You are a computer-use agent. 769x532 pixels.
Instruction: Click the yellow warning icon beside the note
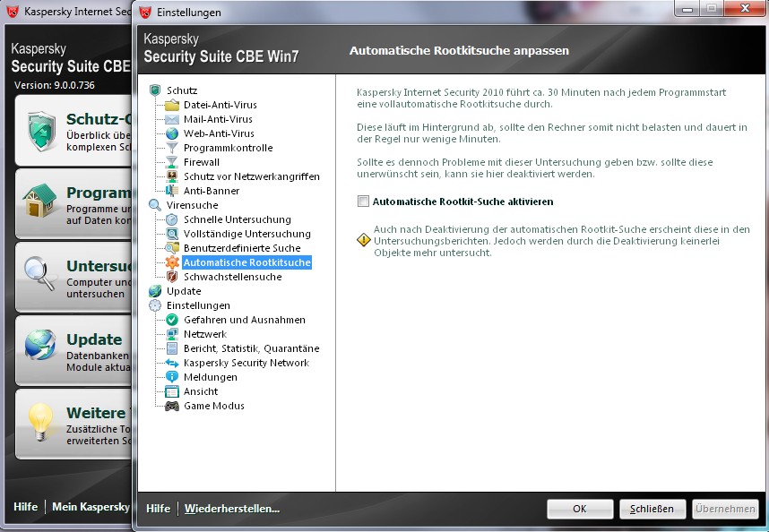click(363, 240)
